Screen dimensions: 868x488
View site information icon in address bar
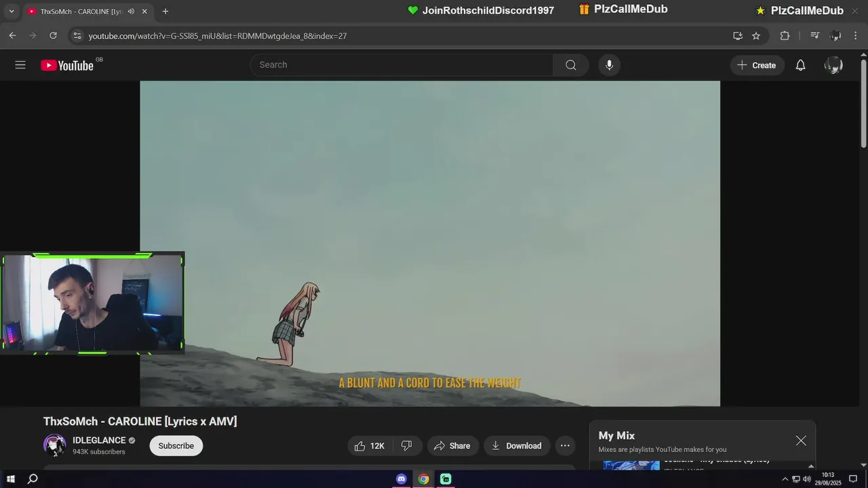pos(77,36)
